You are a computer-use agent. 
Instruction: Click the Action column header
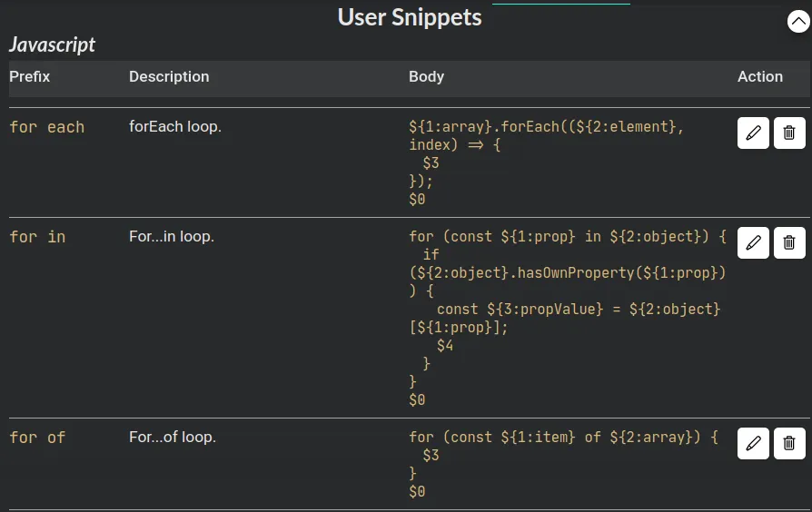pyautogui.click(x=759, y=76)
